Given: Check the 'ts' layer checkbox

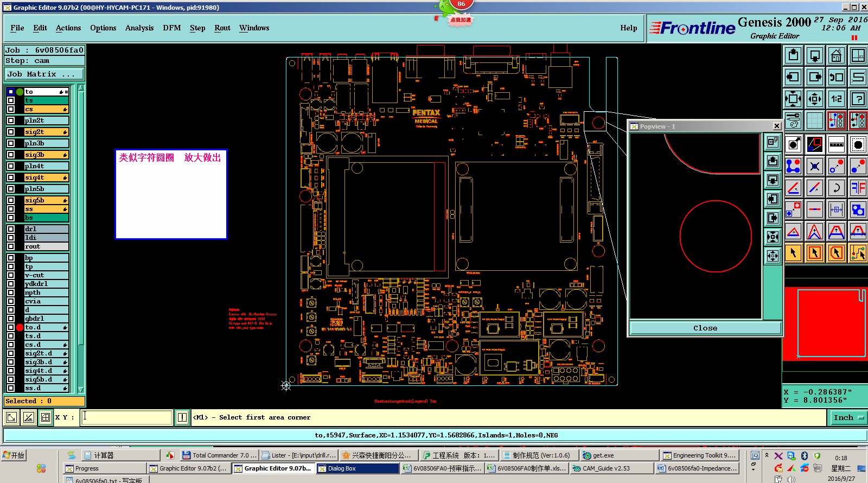Looking at the screenshot, I should point(11,100).
